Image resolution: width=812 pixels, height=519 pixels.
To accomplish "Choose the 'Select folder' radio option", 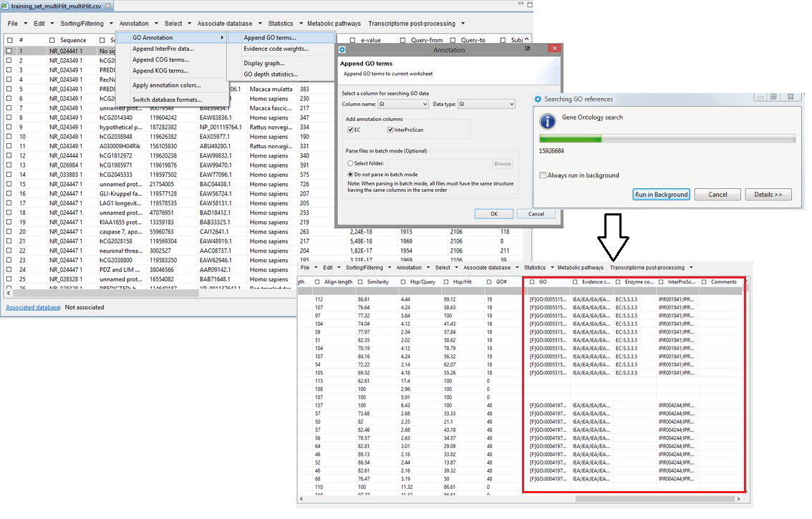I will [350, 164].
